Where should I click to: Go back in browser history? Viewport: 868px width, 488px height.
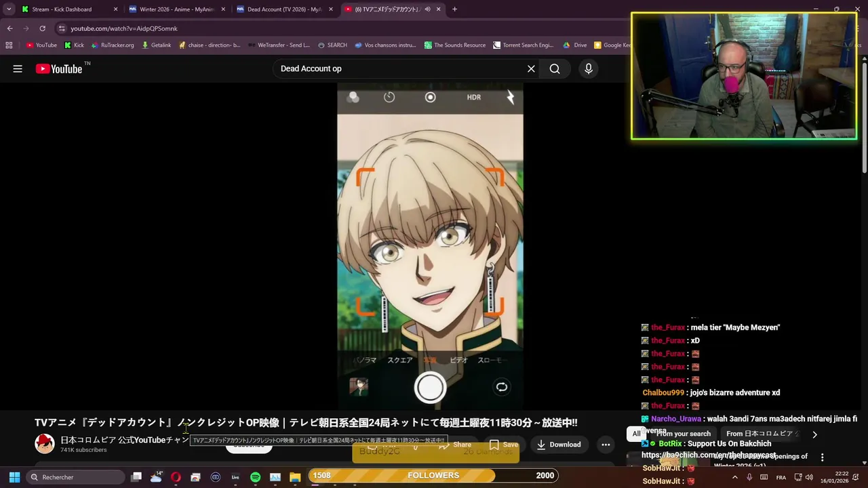click(9, 28)
